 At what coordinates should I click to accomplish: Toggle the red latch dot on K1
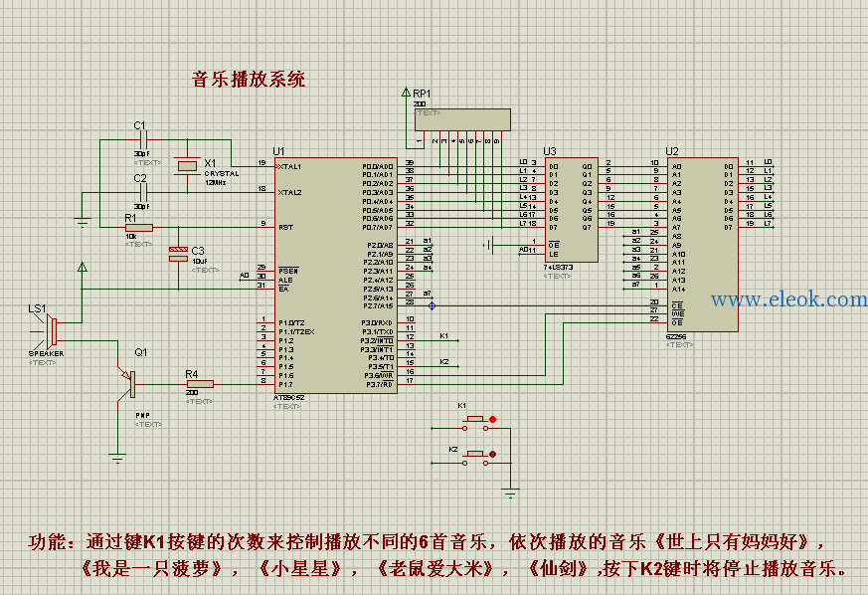[493, 419]
